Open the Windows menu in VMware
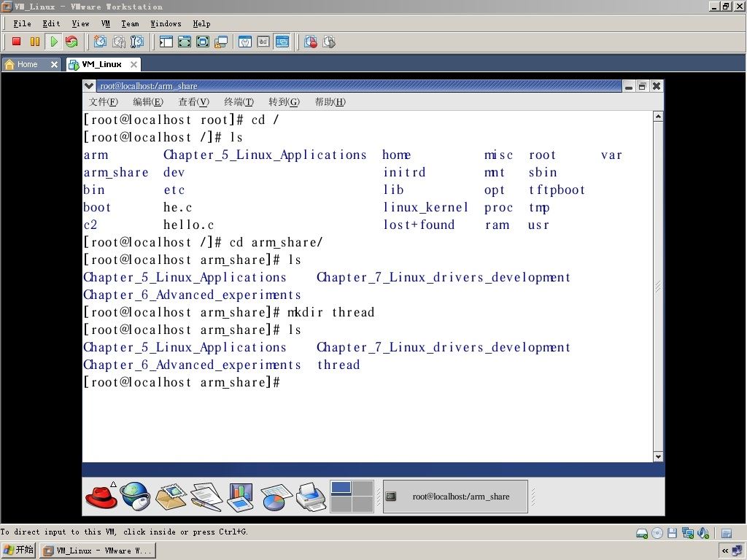 click(166, 23)
